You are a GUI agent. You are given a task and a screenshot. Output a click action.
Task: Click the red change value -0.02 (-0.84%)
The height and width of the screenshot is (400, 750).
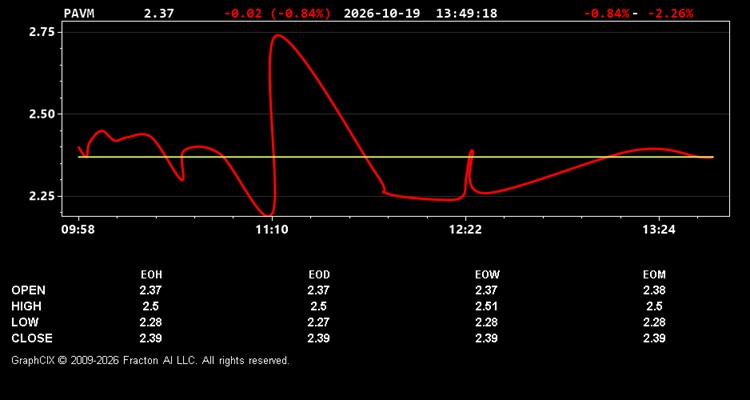[277, 13]
